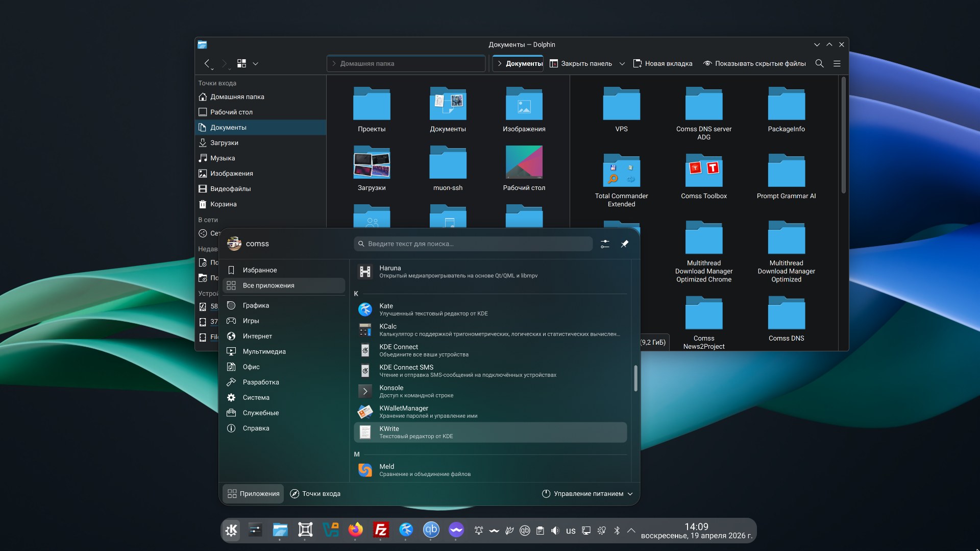Click the New Tab button
Image resolution: width=980 pixels, height=551 pixels.
(x=663, y=63)
